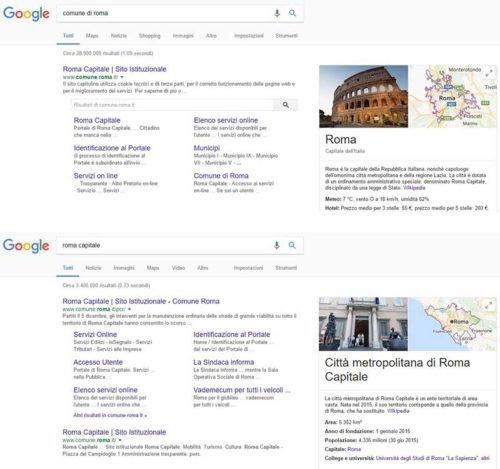Viewport: 500px width, 469px height.
Task: Click the 'Anno di fondazione: 1 gennaio 2015' line
Action: click(367, 431)
